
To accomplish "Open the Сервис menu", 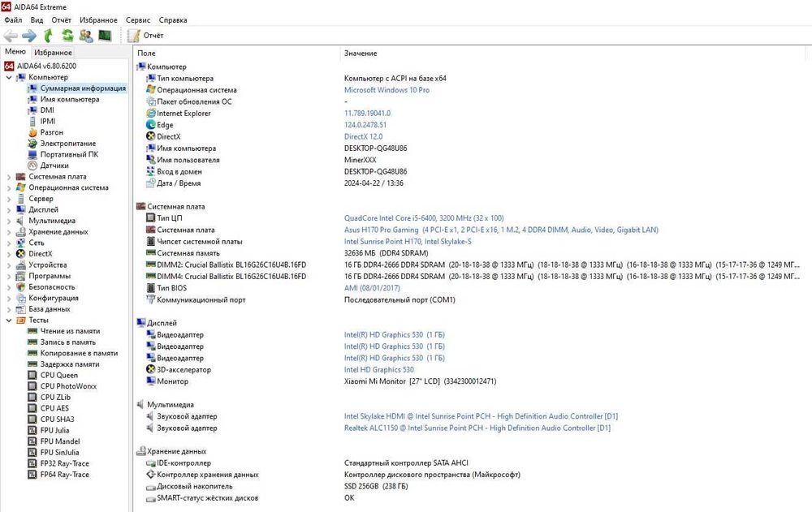I will [138, 20].
